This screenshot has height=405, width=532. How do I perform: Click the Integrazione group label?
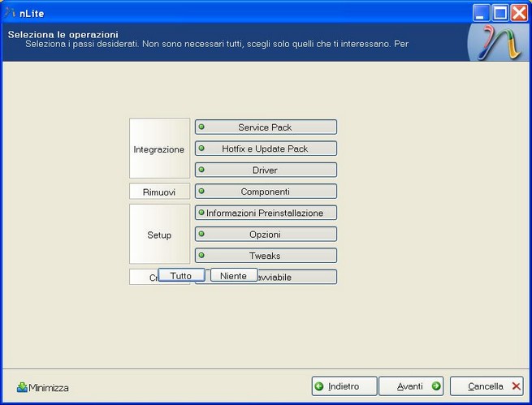[159, 149]
